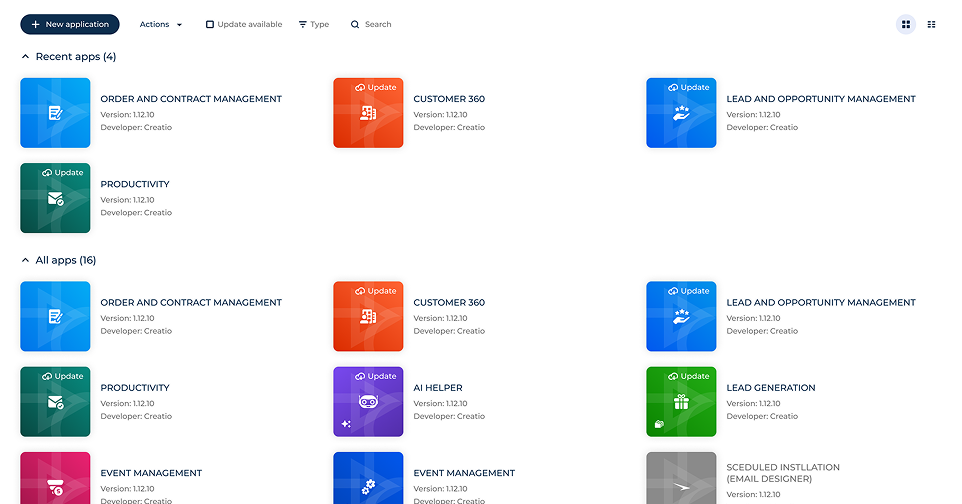Open the green Lead Generation app icon
This screenshot has height=504, width=962.
pyautogui.click(x=681, y=402)
